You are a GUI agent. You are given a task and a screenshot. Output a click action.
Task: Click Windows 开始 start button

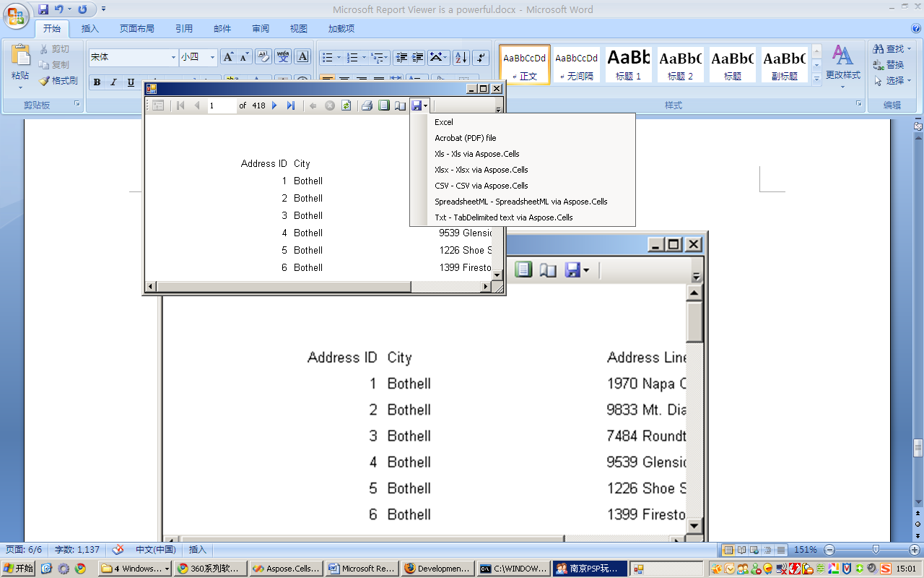point(18,569)
